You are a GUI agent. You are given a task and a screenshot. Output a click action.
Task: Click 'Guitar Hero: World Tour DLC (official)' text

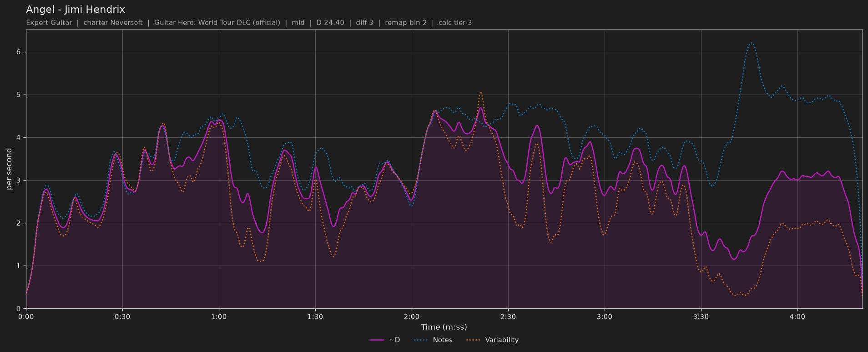(217, 22)
